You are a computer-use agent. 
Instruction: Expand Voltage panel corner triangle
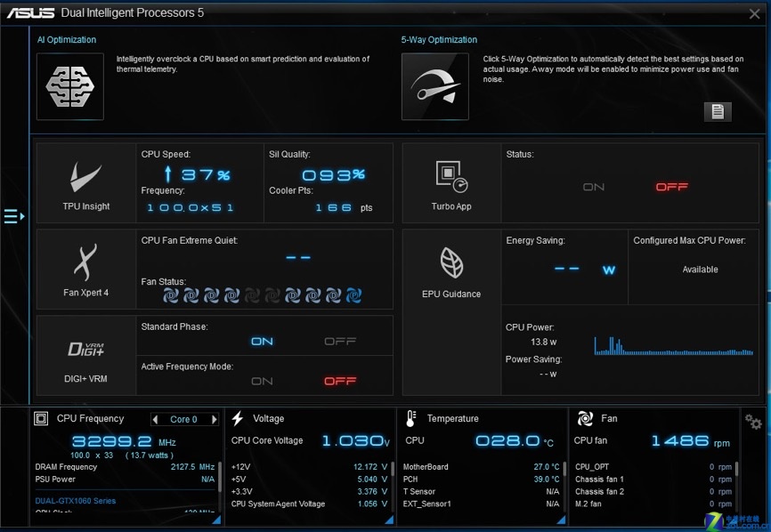[x=389, y=520]
